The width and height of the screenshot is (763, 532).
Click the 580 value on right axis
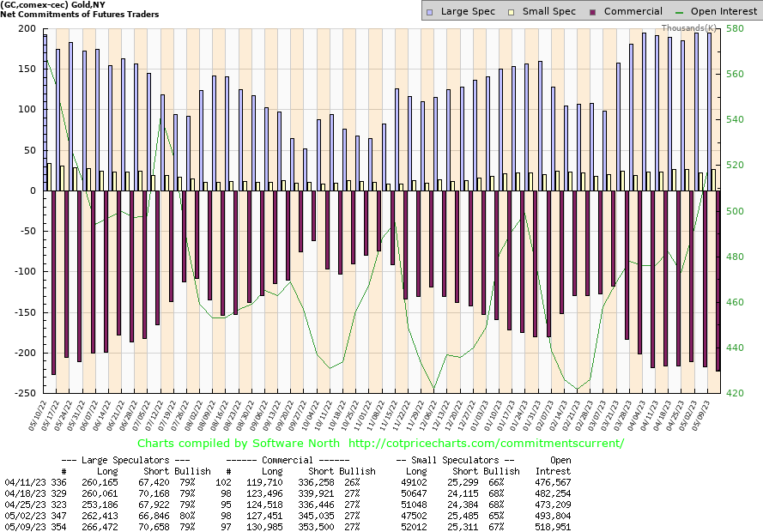pos(735,28)
